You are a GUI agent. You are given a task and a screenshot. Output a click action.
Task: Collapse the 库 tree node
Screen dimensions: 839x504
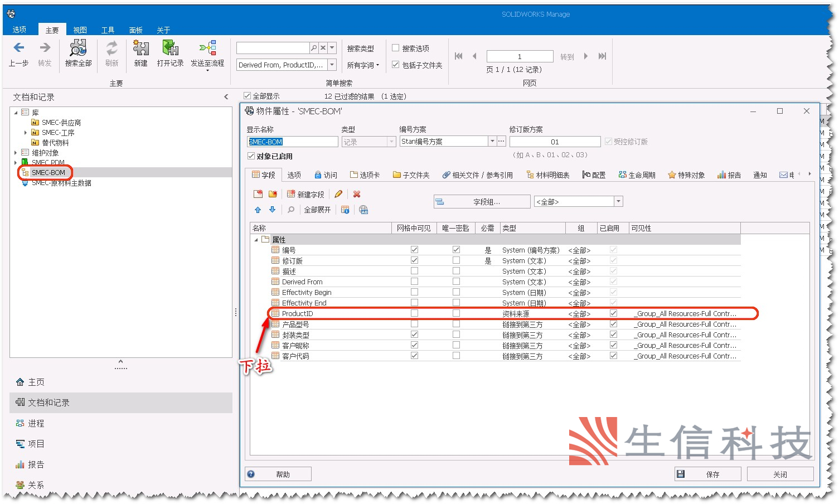coord(16,113)
